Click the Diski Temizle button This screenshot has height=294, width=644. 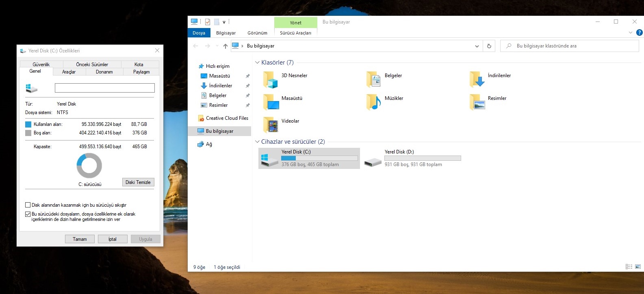click(x=138, y=182)
